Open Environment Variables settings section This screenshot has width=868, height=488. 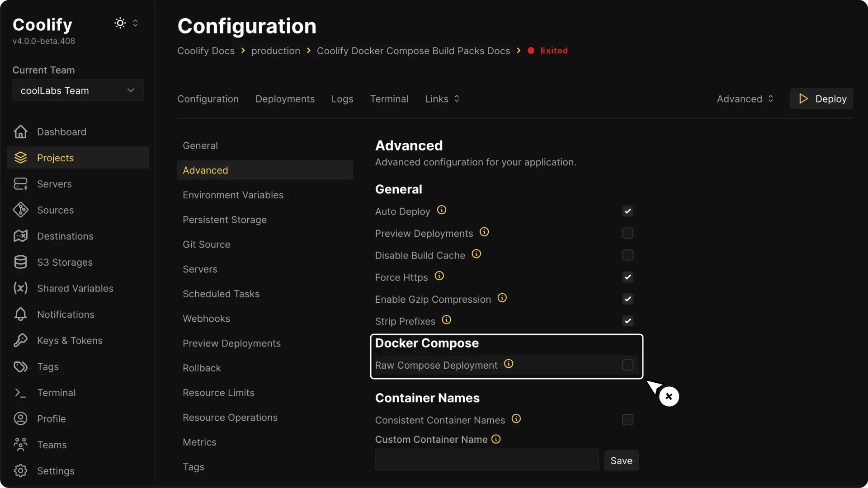coord(233,195)
